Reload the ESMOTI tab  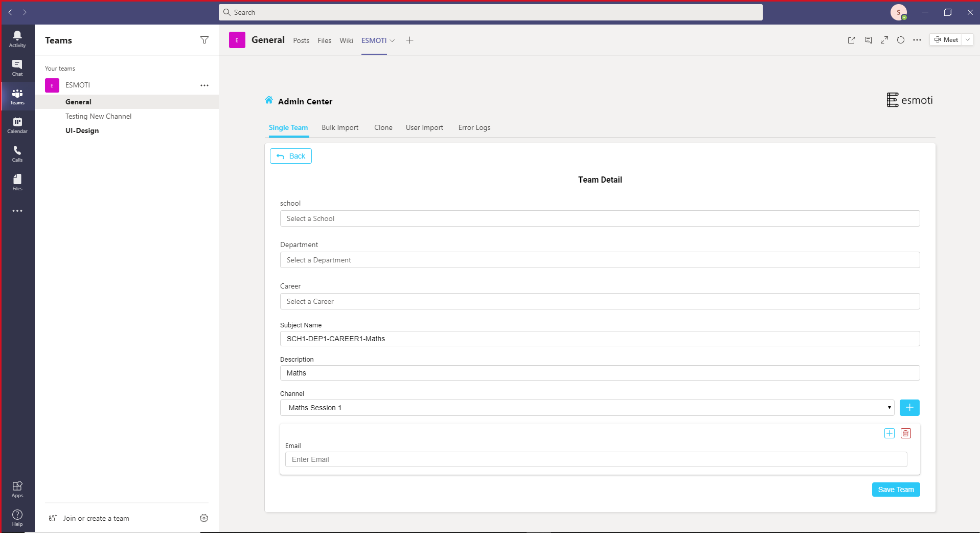click(901, 40)
